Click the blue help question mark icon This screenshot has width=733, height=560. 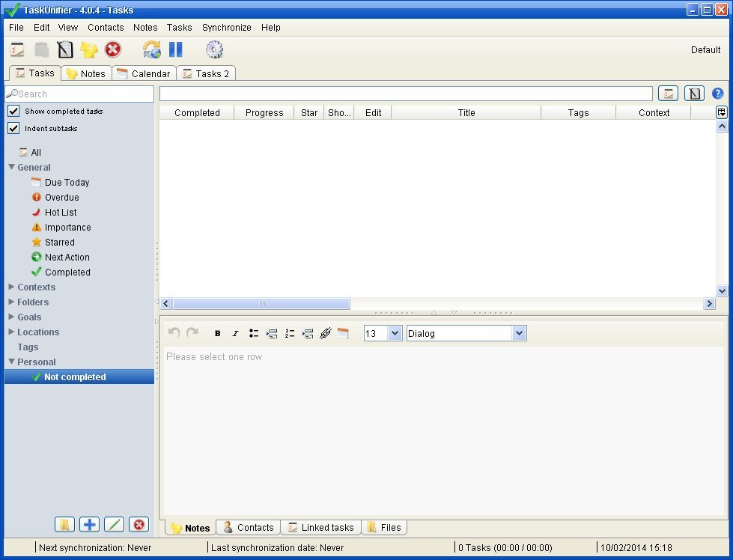pyautogui.click(x=717, y=94)
